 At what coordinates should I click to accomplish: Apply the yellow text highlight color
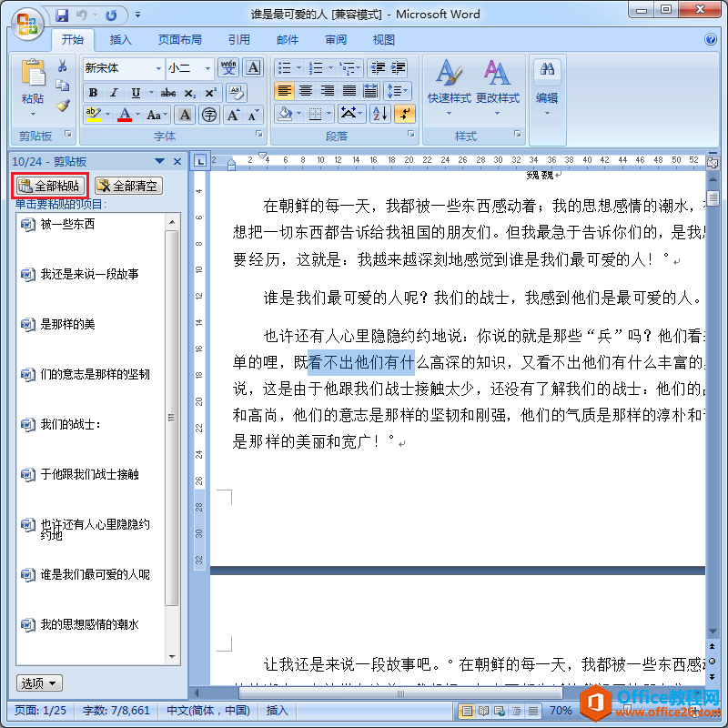(94, 115)
